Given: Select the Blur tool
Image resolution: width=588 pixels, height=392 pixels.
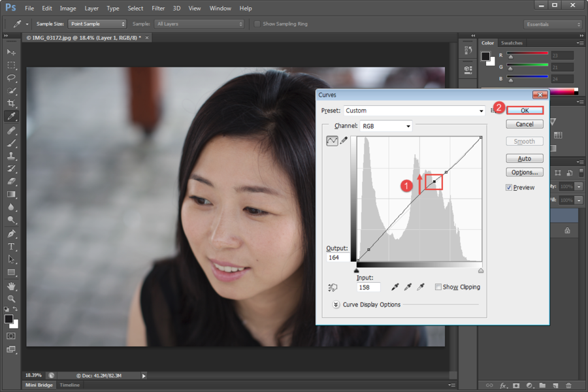Looking at the screenshot, I should click(11, 206).
